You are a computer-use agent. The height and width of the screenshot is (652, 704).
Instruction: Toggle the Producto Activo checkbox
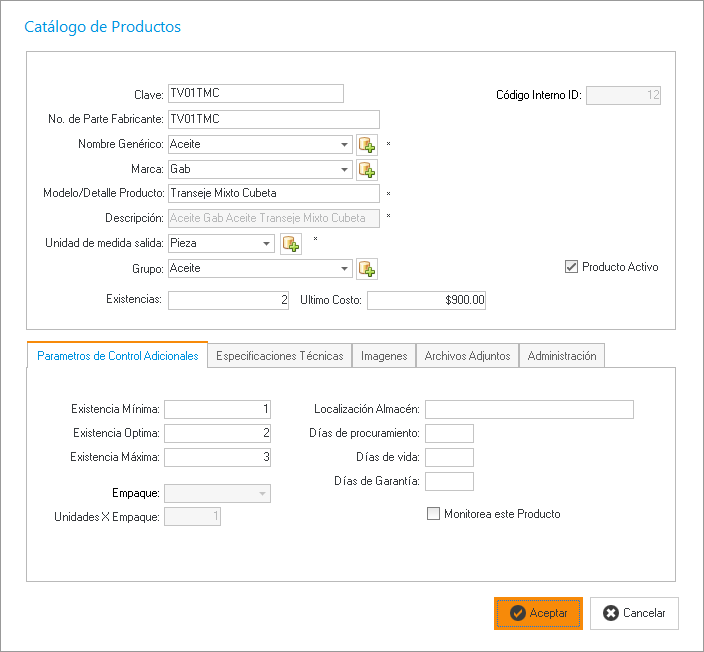click(x=572, y=267)
